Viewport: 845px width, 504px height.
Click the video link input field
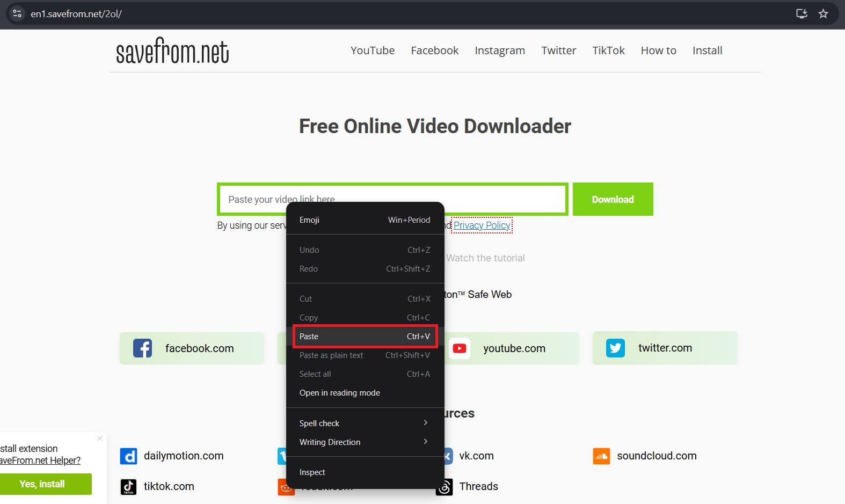pyautogui.click(x=392, y=199)
